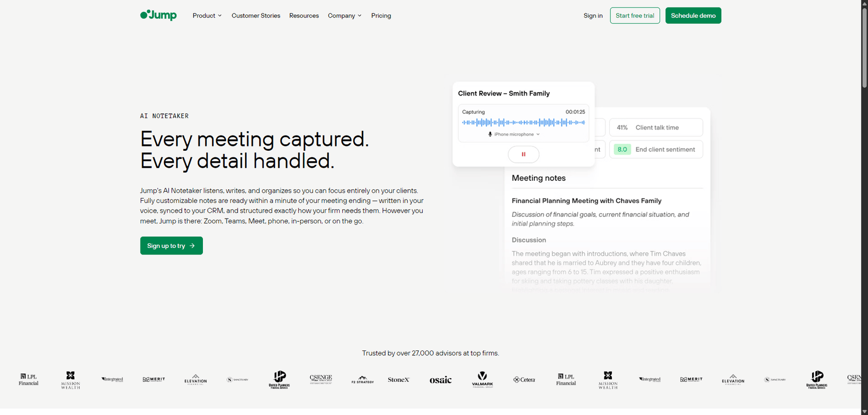Click the audio waveform in the Capturing panel
This screenshot has height=415, width=868.
coord(524,123)
